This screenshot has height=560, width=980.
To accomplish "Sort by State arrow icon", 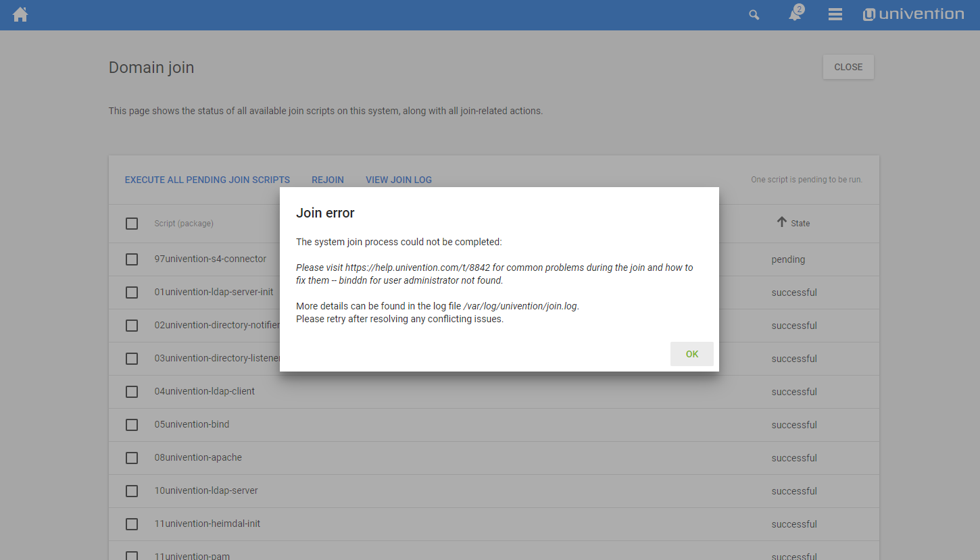I will (x=782, y=222).
